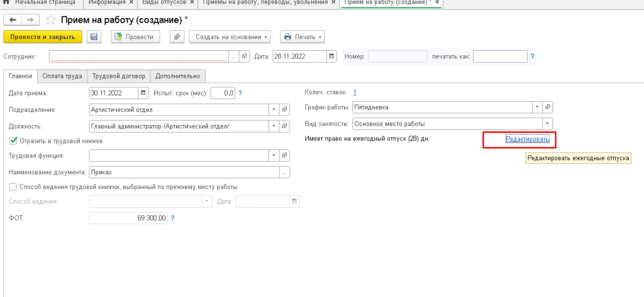Go back using the left arrow
The image size is (644, 297).
(x=13, y=20)
